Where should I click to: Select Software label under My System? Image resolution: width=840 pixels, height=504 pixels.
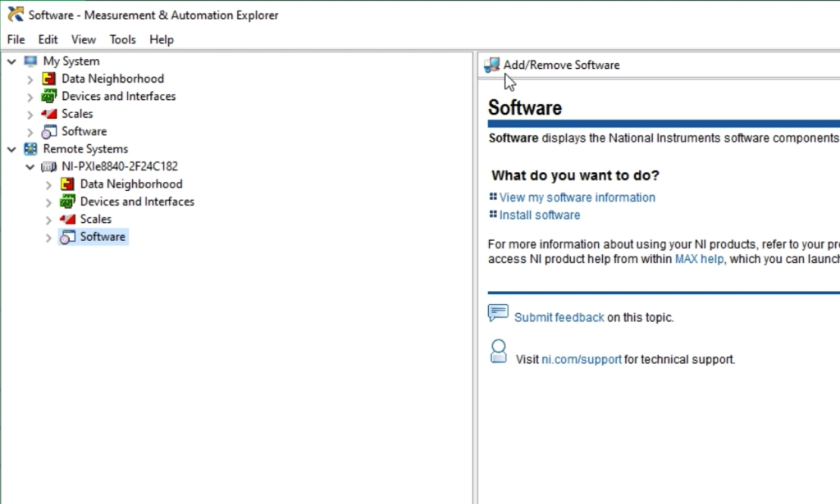pos(84,132)
